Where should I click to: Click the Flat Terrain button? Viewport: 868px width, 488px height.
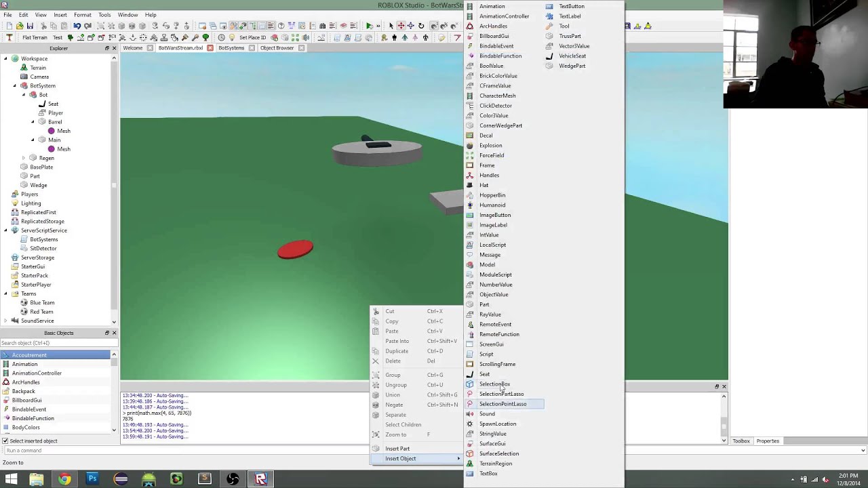click(x=34, y=37)
